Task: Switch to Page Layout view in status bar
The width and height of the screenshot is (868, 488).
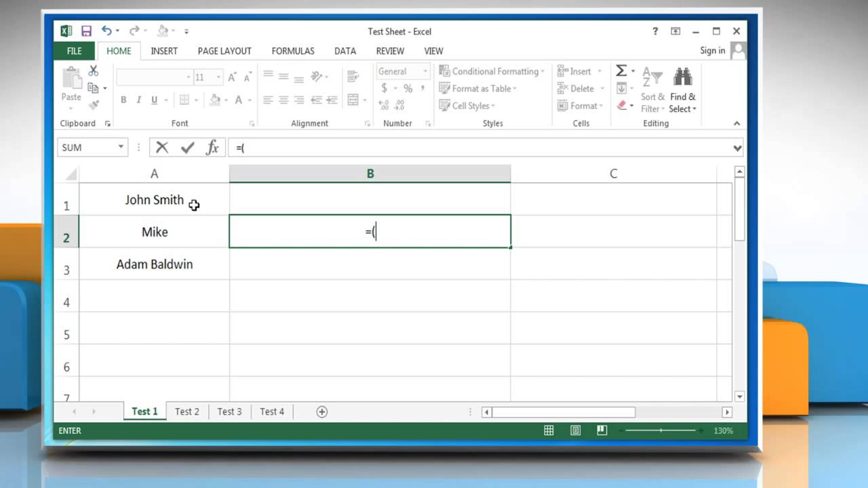Action: [x=575, y=430]
